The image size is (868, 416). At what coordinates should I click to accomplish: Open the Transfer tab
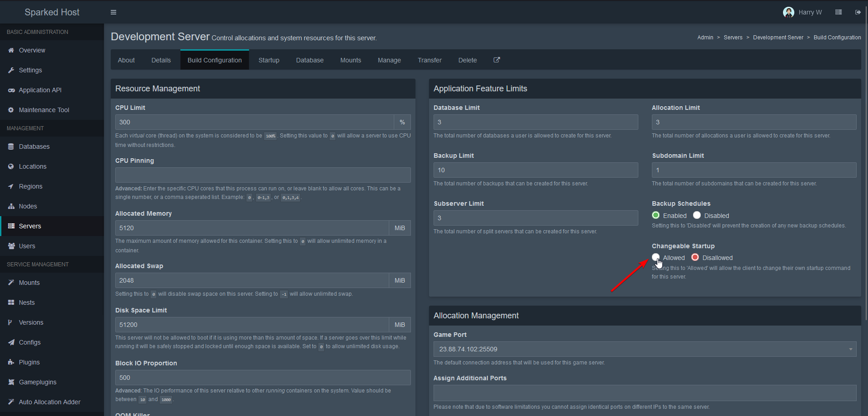tap(429, 60)
